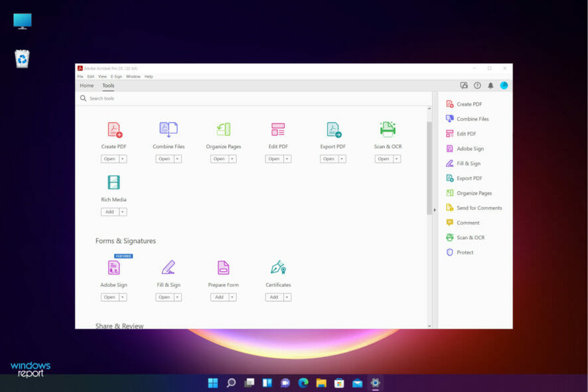The width and height of the screenshot is (588, 392).
Task: Open Adobe Sign in right sidebar
Action: pos(465,149)
